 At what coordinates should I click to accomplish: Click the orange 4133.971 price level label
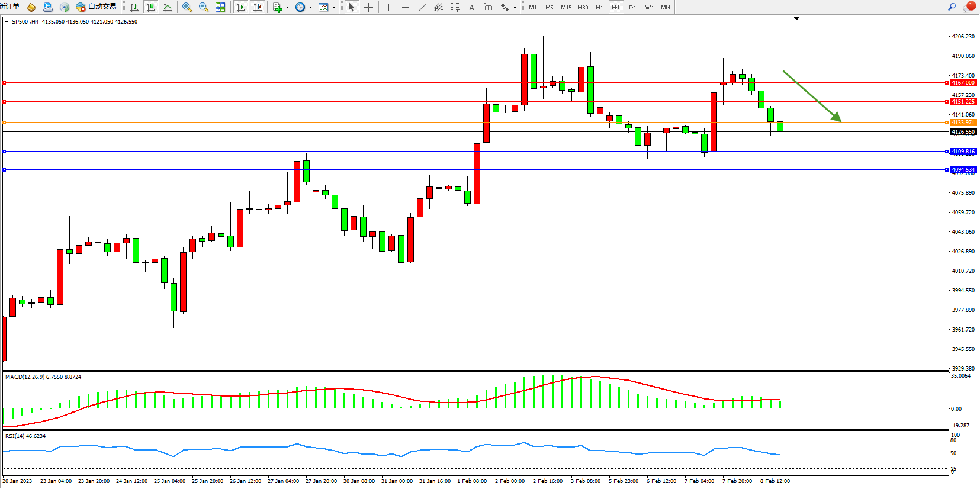pos(963,123)
